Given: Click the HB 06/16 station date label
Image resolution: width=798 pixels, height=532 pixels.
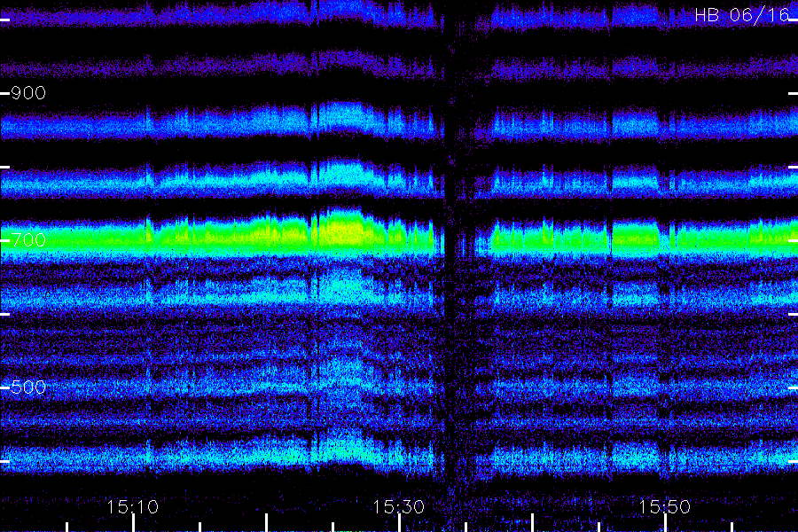Looking at the screenshot, I should [x=742, y=15].
